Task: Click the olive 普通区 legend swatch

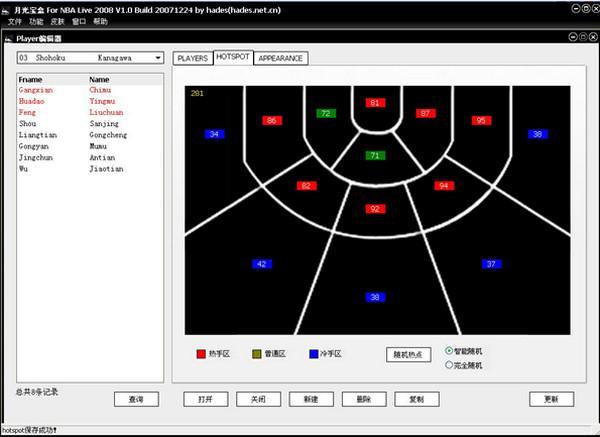Action: coord(257,354)
